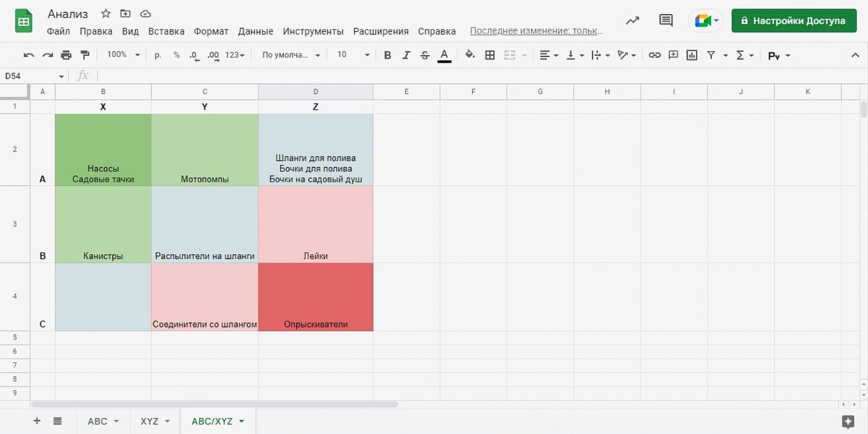Click the print icon
Viewport: 868px width, 434px height.
[66, 55]
